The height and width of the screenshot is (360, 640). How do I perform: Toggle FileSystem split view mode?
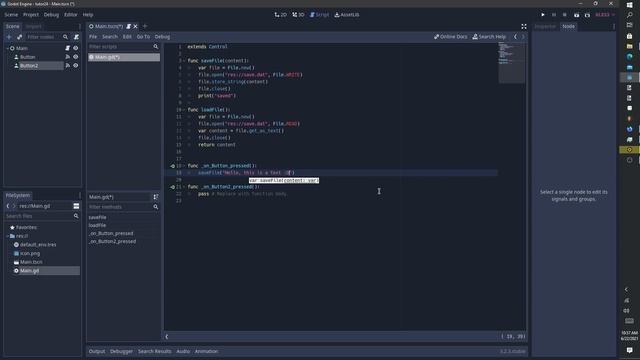click(x=76, y=206)
